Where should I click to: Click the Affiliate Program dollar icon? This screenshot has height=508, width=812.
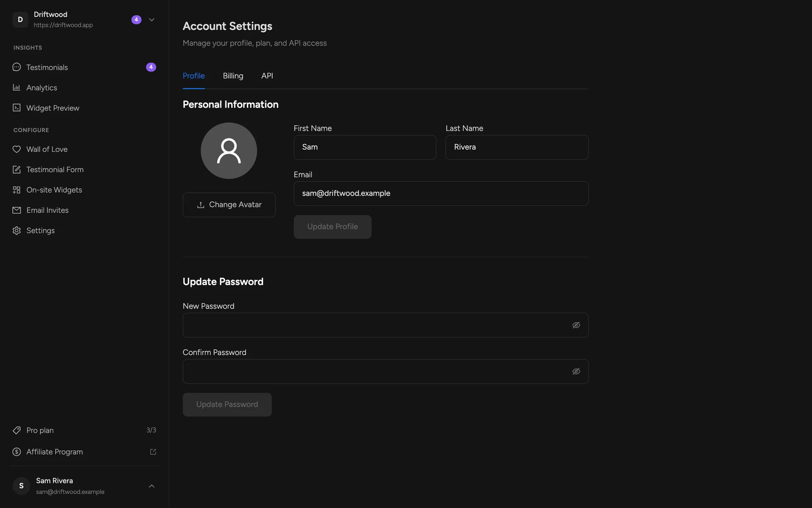tap(16, 452)
